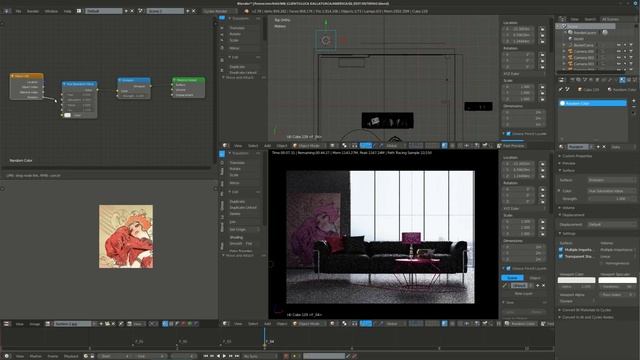Toggle selectability of Camera.003 in the outliner
This screenshot has width=640, height=360.
click(625, 64)
